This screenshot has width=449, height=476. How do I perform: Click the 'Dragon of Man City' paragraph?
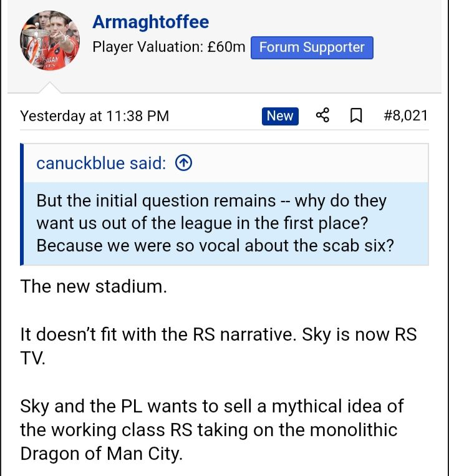pos(212,430)
